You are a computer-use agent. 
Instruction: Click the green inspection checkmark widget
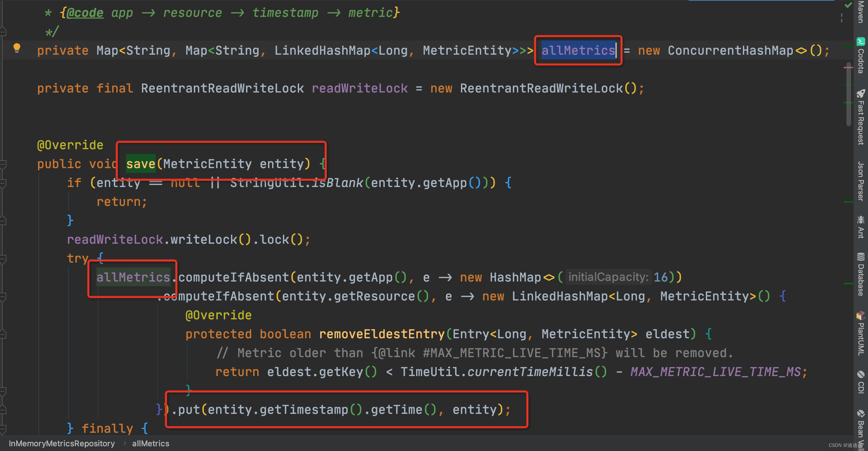tap(848, 5)
